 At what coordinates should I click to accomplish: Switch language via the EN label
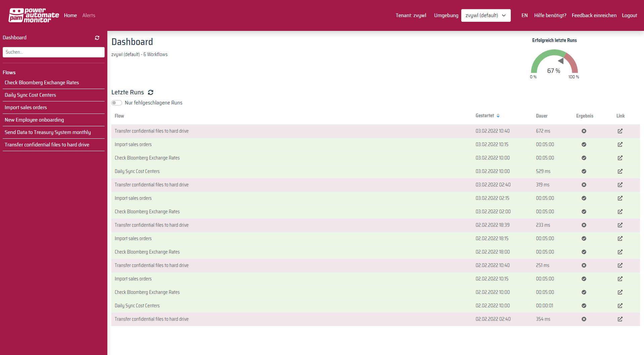[524, 15]
